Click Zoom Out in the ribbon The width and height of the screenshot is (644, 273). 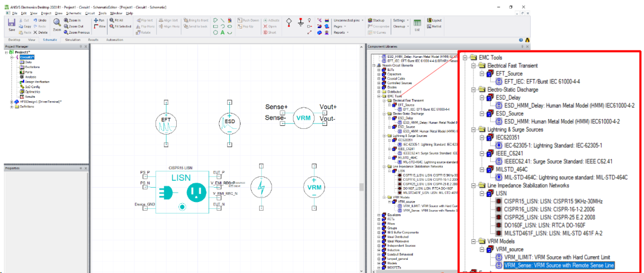(x=74, y=26)
